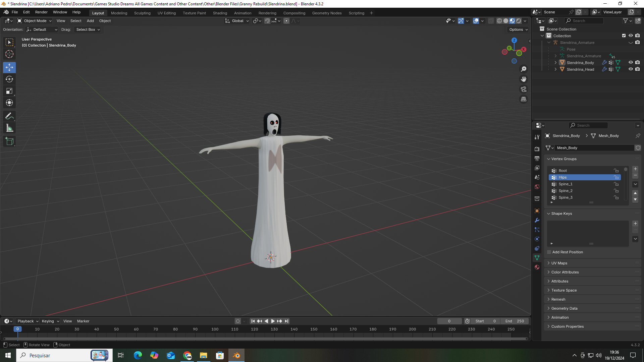Toggle the camera view icon in viewport
The height and width of the screenshot is (362, 644).
pyautogui.click(x=524, y=89)
